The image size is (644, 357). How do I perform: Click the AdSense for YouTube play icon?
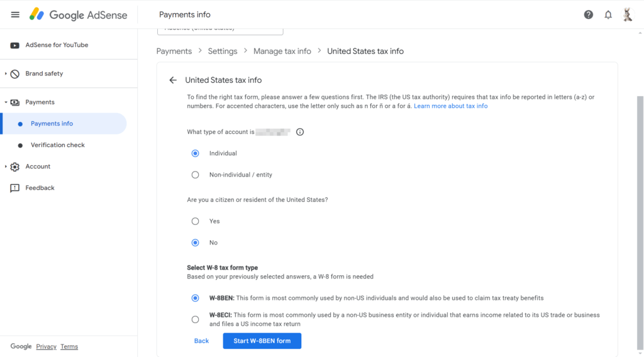(15, 45)
